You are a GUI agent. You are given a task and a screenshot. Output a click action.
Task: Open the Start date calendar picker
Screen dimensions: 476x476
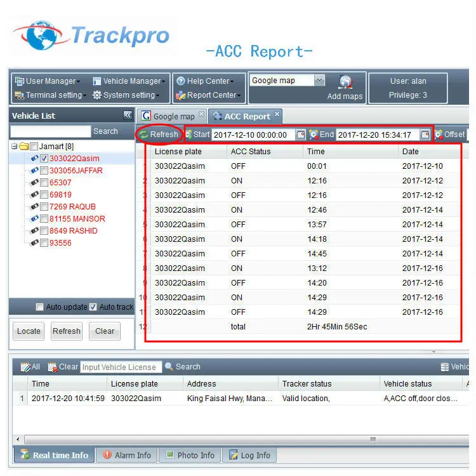(x=301, y=135)
